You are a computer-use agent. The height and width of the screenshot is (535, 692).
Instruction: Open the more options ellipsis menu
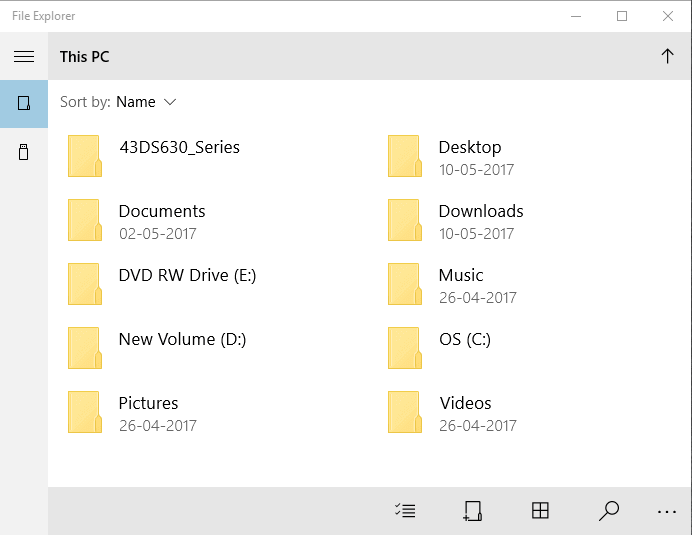tap(666, 512)
